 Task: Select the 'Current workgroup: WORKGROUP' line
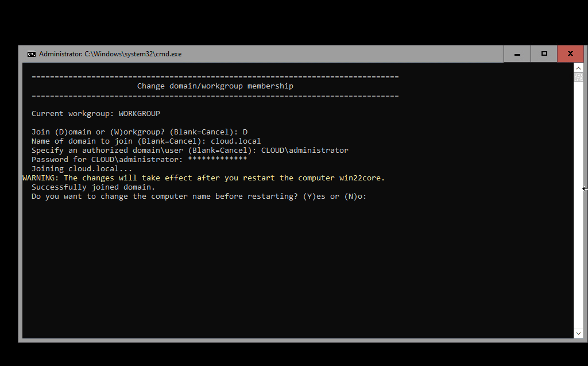pos(95,113)
